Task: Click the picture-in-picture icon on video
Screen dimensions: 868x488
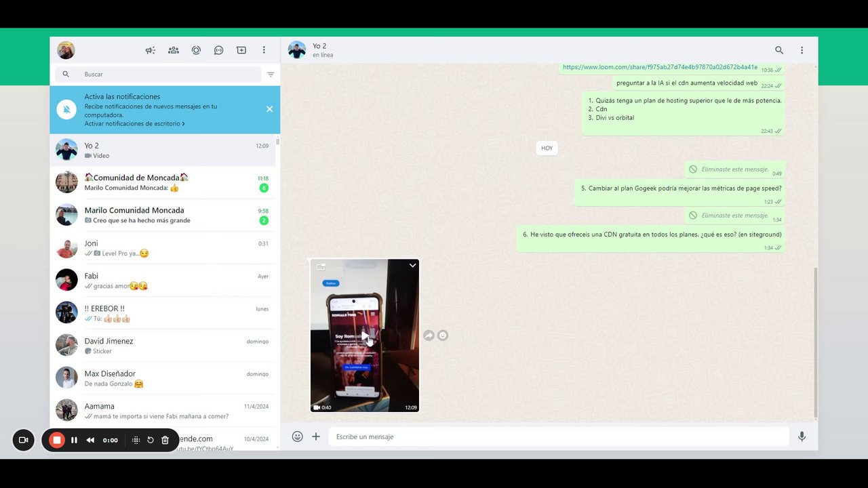Action: pyautogui.click(x=321, y=267)
